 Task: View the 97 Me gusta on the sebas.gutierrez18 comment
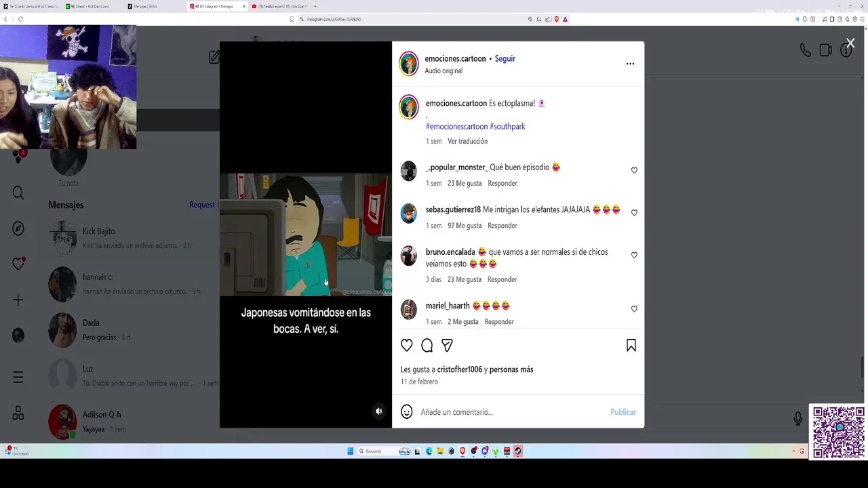point(465,226)
